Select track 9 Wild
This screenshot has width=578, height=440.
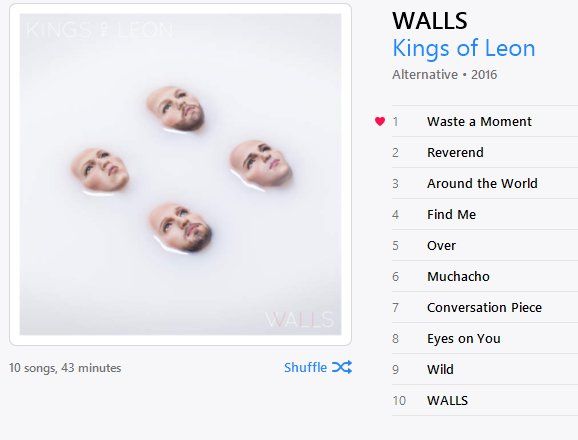click(440, 369)
